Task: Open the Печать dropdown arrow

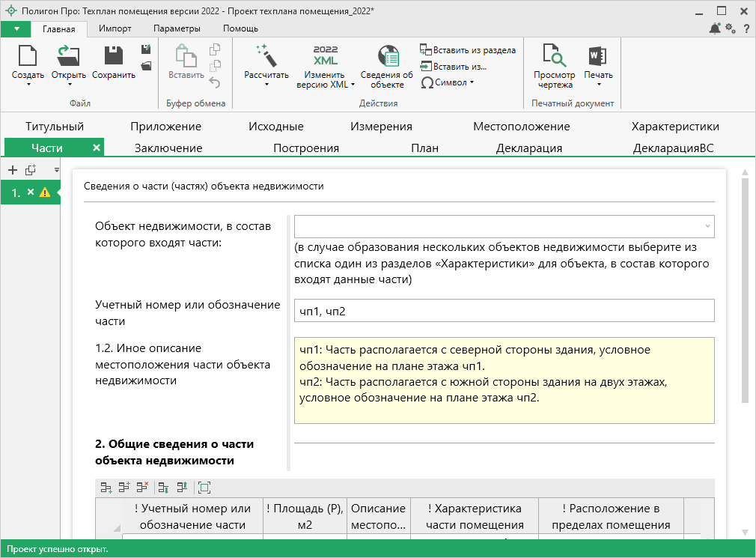Action: tap(598, 85)
